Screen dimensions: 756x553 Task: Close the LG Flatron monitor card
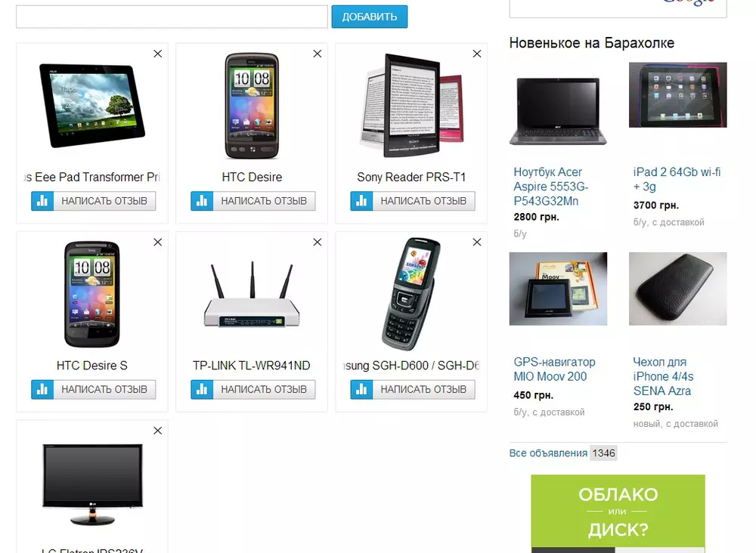click(x=158, y=430)
